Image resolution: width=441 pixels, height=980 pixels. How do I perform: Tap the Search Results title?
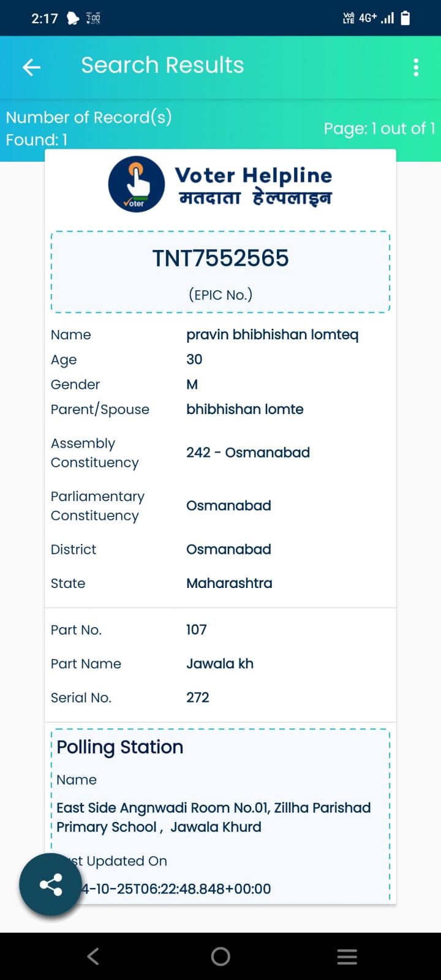pos(162,66)
